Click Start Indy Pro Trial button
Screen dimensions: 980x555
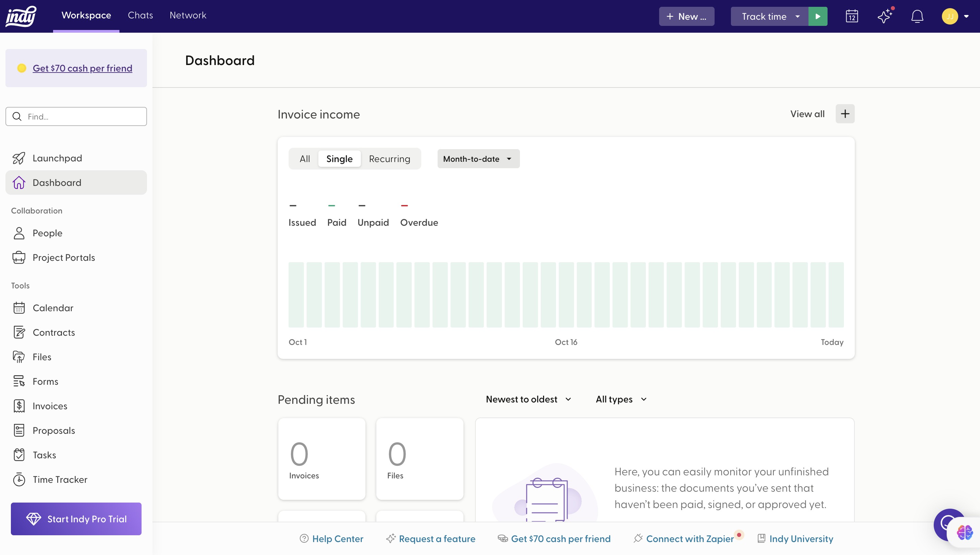[76, 519]
